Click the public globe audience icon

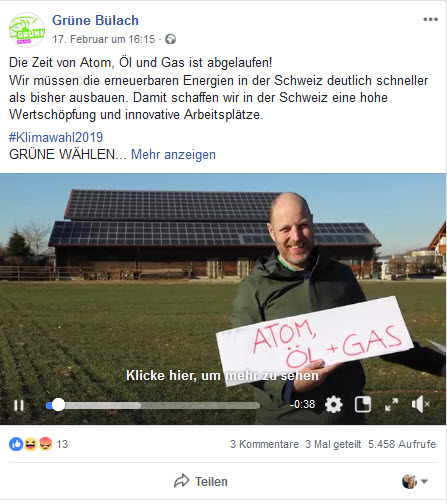[x=171, y=39]
